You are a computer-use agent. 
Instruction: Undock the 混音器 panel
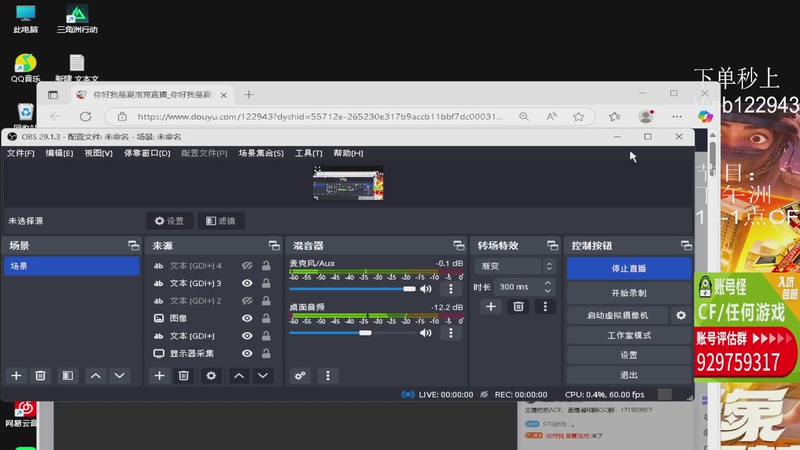pos(459,246)
